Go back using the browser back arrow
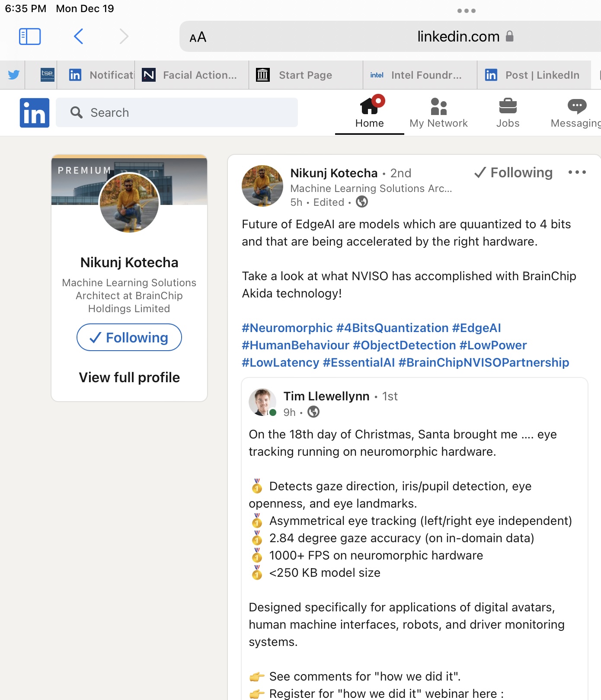 tap(78, 37)
